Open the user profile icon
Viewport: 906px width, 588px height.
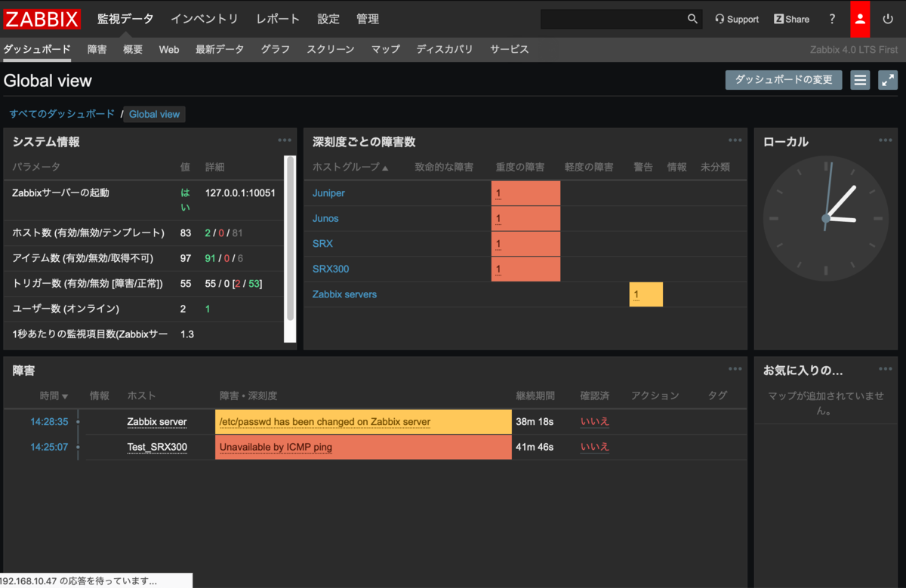tap(860, 19)
